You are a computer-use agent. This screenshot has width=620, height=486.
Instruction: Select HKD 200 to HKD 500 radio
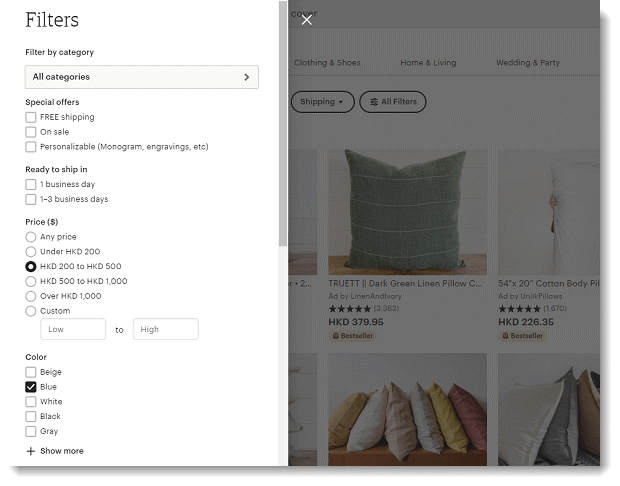coord(31,267)
